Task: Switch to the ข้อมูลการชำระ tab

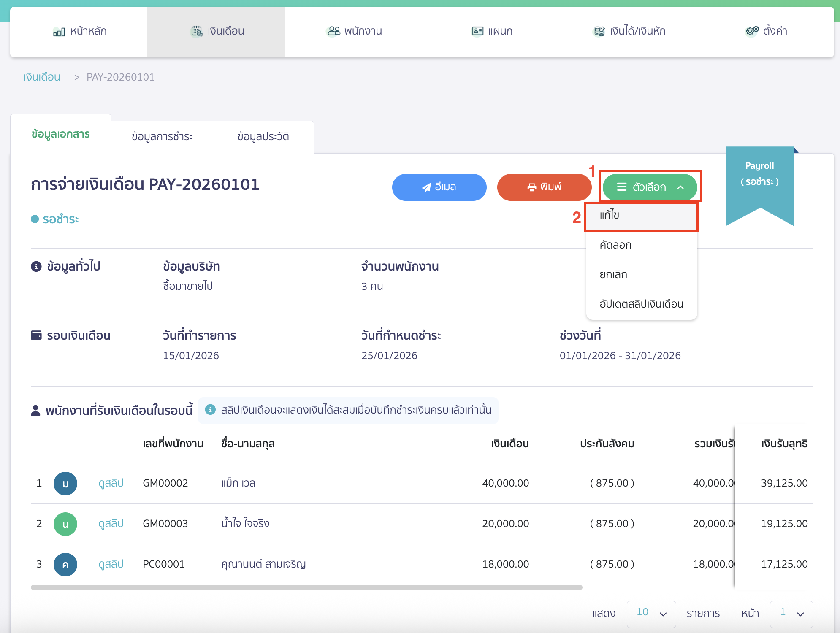Action: coord(162,137)
